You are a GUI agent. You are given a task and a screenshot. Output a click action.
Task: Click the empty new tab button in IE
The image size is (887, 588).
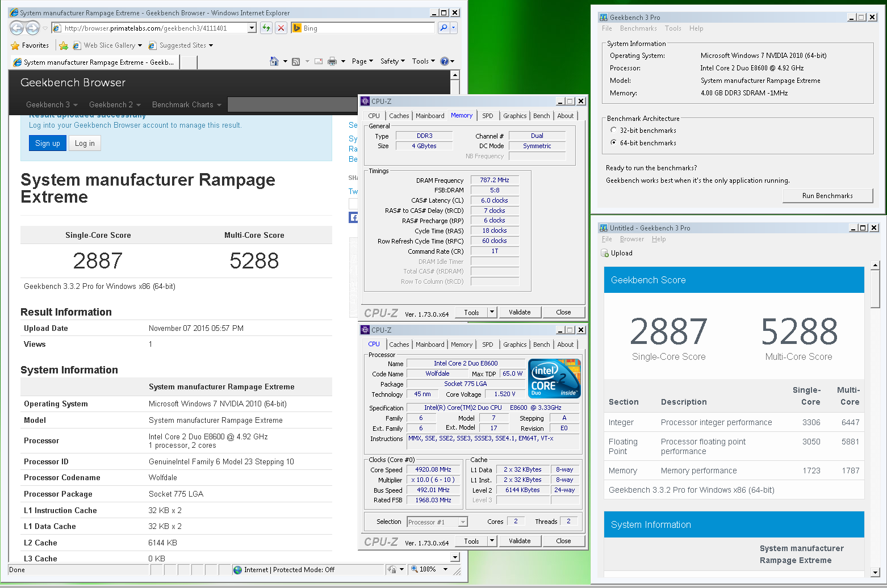point(189,62)
